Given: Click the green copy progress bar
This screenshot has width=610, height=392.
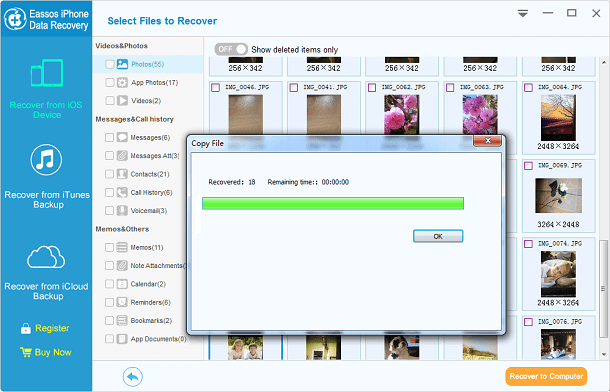Looking at the screenshot, I should 333,203.
